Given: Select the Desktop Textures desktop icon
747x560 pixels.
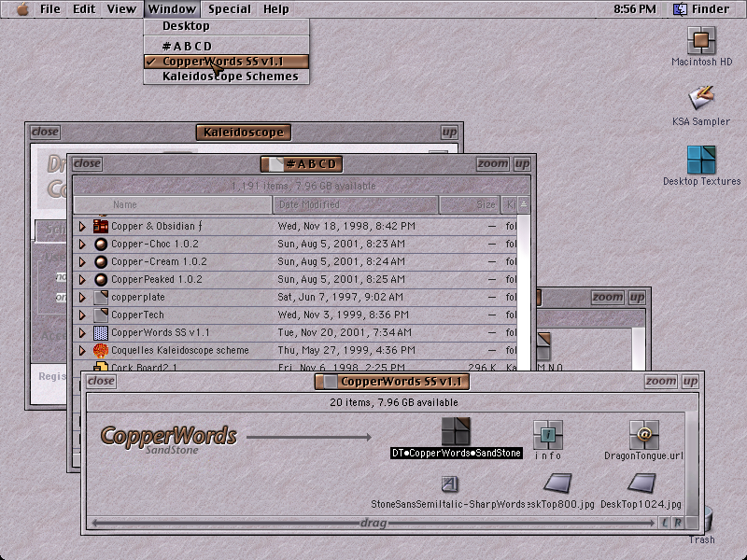Looking at the screenshot, I should click(x=701, y=160).
